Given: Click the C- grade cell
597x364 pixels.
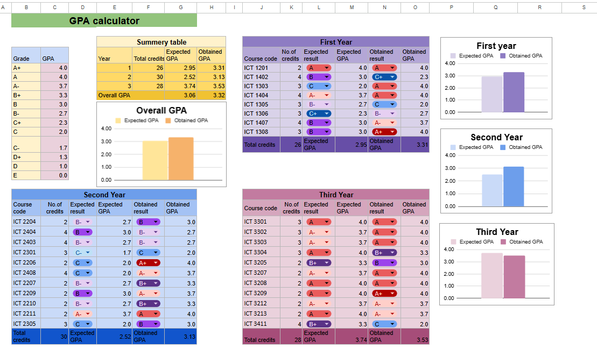Looking at the screenshot, I should (26, 145).
